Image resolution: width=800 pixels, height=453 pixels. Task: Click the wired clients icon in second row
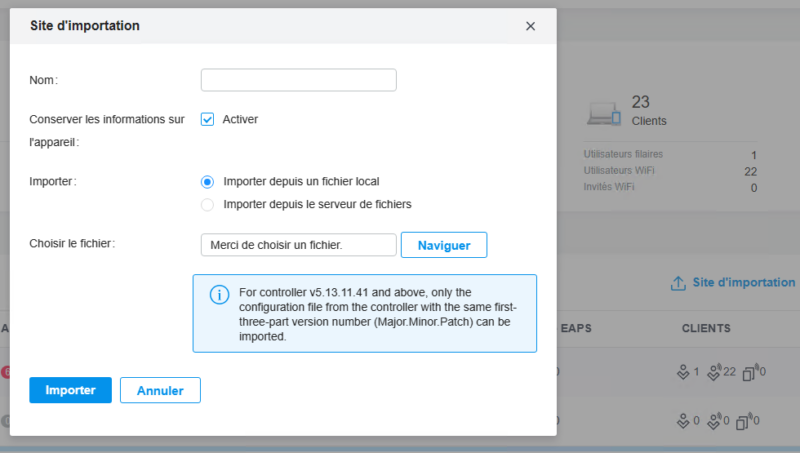point(683,421)
